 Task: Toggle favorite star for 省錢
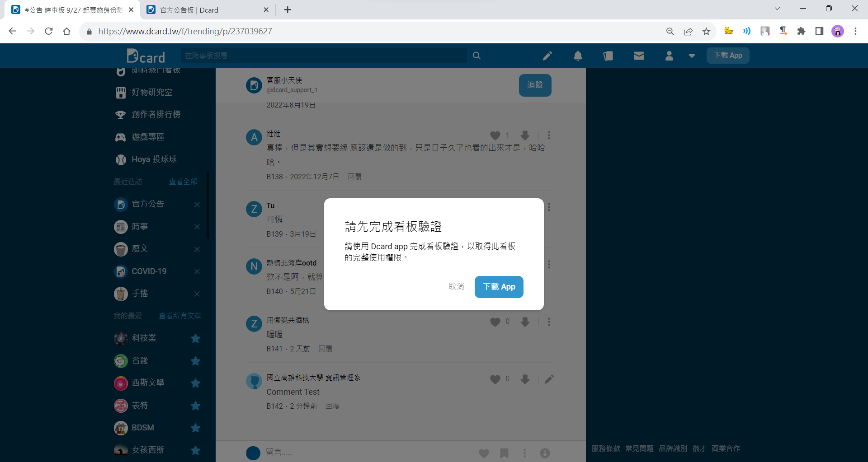coord(195,361)
